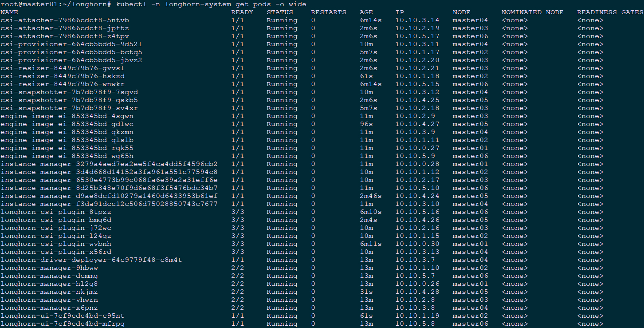Image resolution: width=644 pixels, height=328 pixels.
Task: Click the READY column header
Action: click(x=242, y=12)
